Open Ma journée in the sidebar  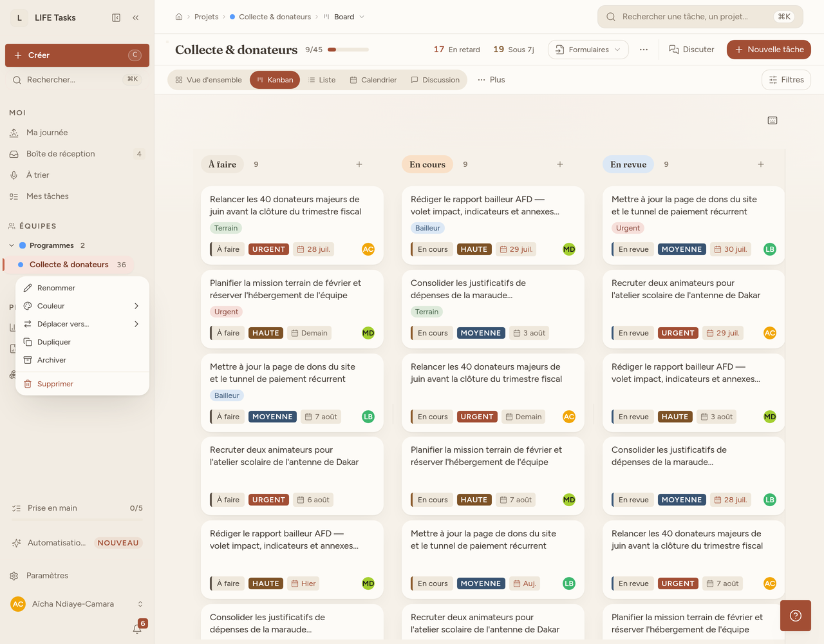coord(77,133)
